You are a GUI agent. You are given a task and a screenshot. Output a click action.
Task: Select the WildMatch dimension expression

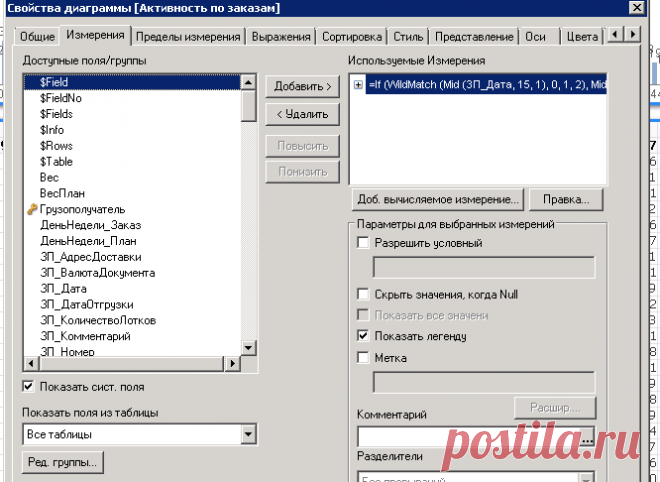pos(486,85)
